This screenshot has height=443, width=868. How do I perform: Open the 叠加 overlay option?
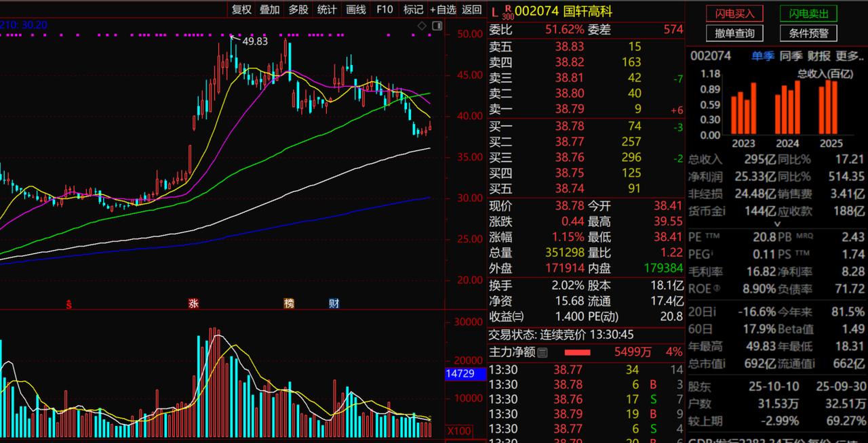270,9
